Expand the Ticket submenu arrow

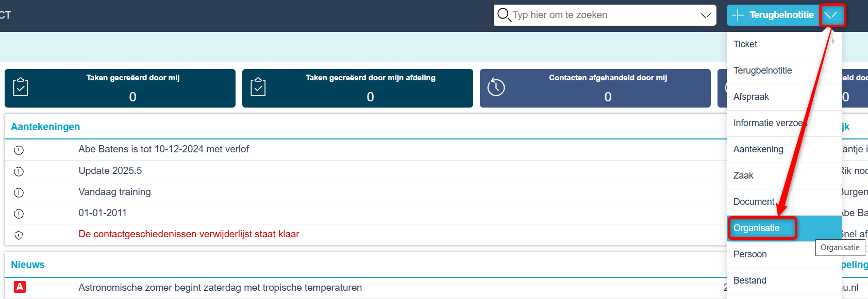tap(833, 41)
